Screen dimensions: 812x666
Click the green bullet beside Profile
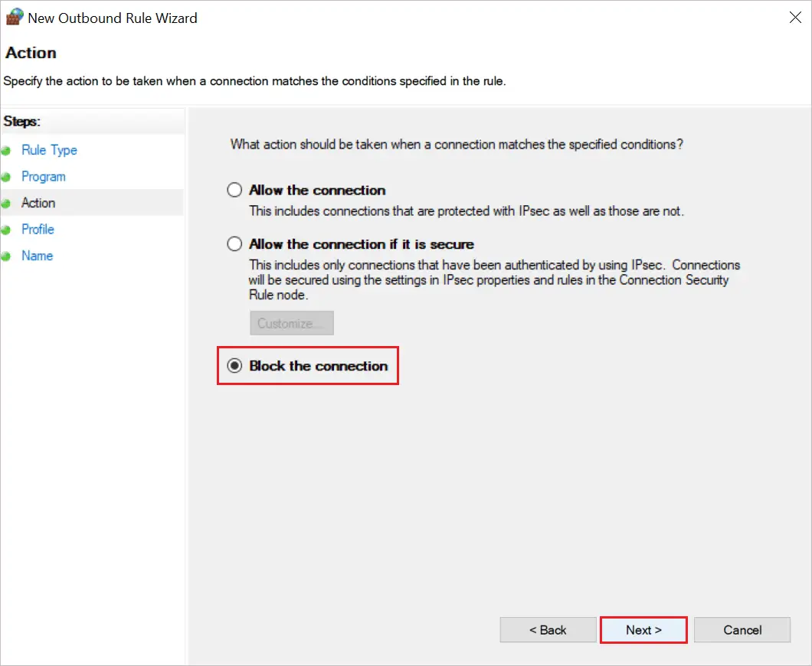pos(6,230)
